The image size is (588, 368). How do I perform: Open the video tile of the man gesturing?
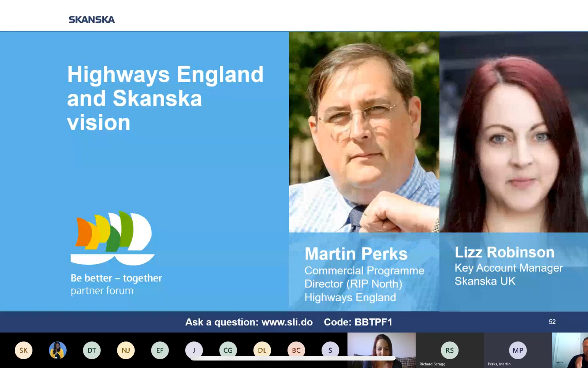[570, 350]
